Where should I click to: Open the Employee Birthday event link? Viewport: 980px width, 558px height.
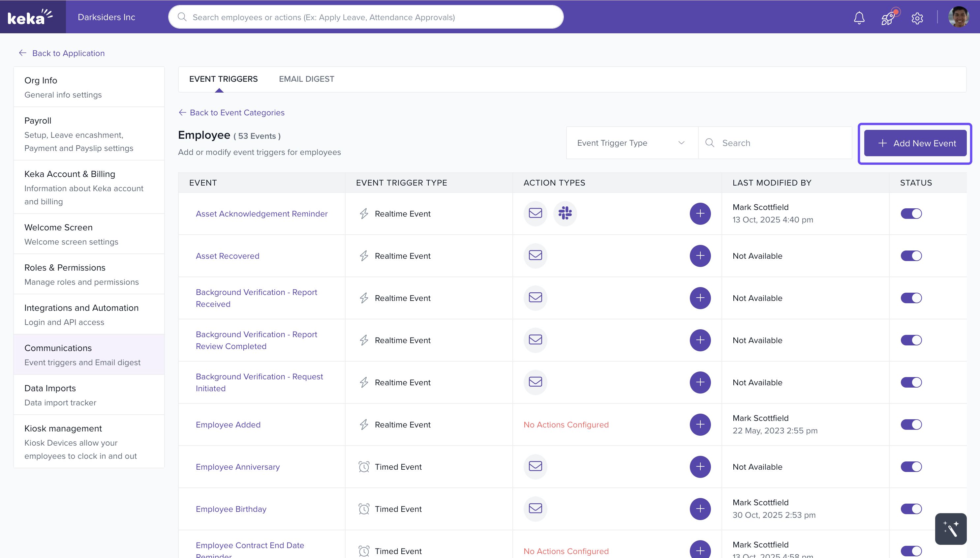(x=231, y=509)
